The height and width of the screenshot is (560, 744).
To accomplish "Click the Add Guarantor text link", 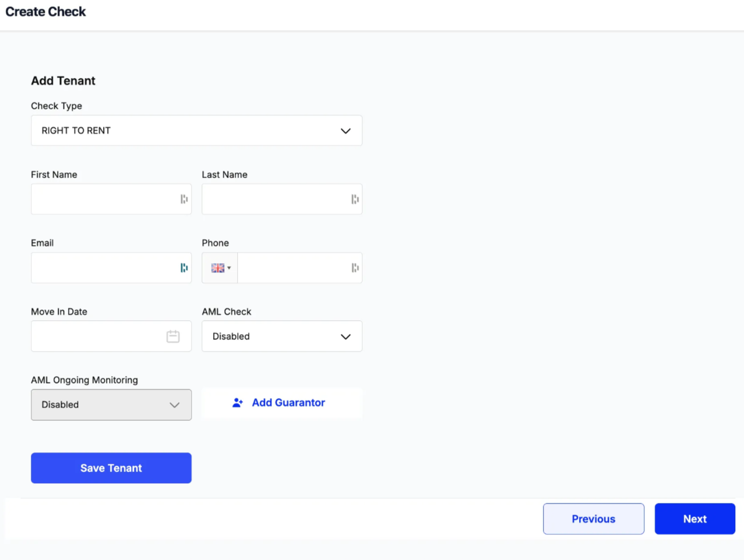I will tap(288, 403).
